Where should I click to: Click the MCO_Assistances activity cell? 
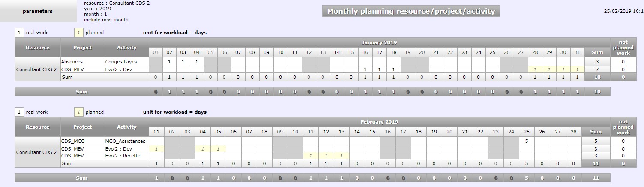click(x=127, y=141)
